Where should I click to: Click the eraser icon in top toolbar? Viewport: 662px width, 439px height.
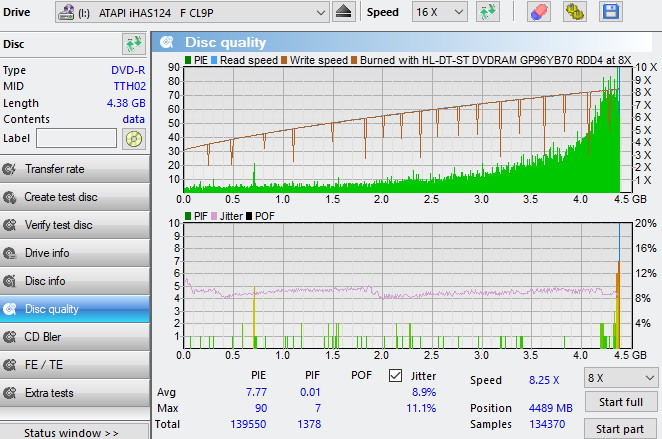(538, 12)
